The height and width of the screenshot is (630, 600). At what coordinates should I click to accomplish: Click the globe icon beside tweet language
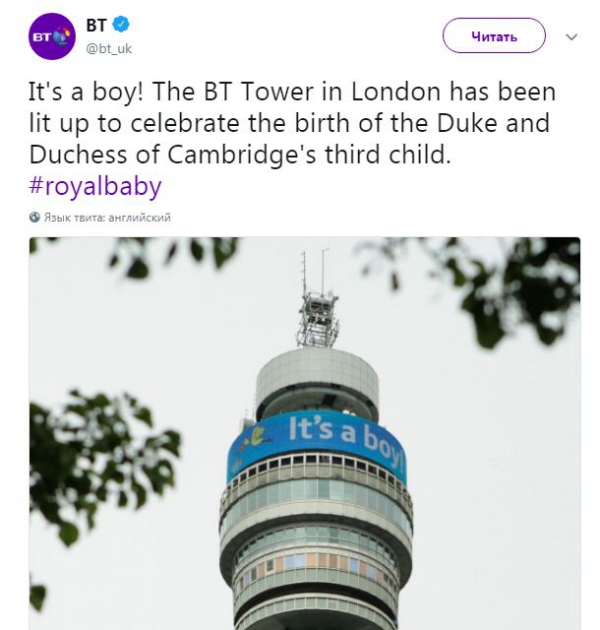35,216
